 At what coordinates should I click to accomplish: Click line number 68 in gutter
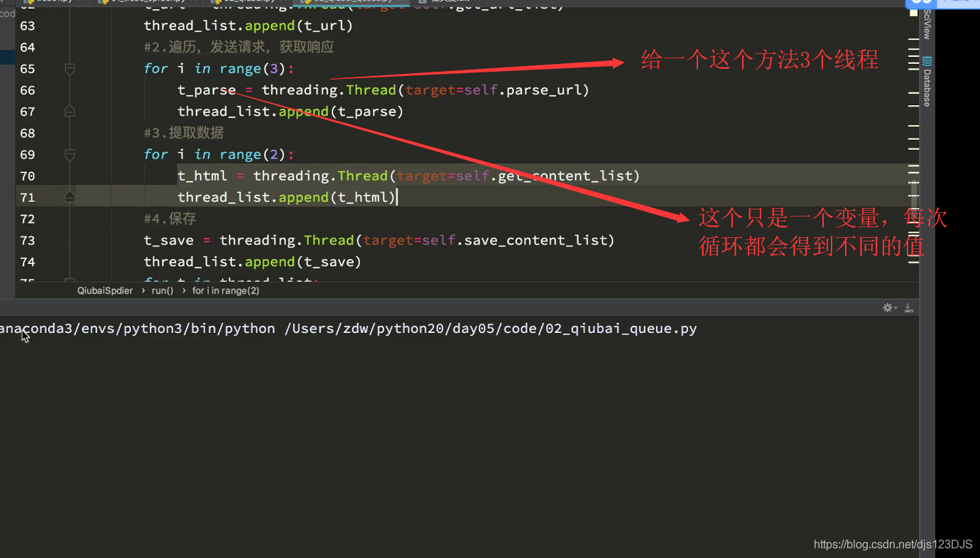point(28,133)
